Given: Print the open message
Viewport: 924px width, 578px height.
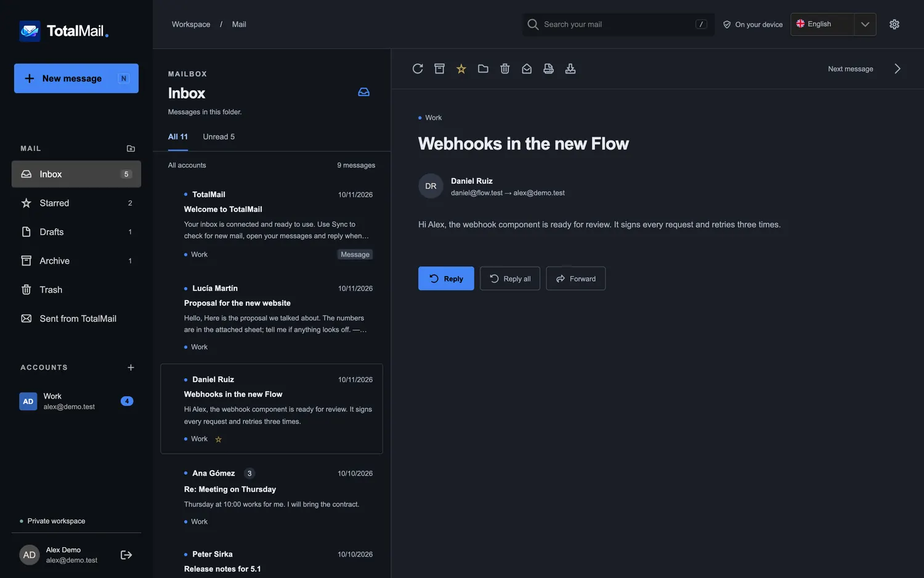Looking at the screenshot, I should point(549,68).
